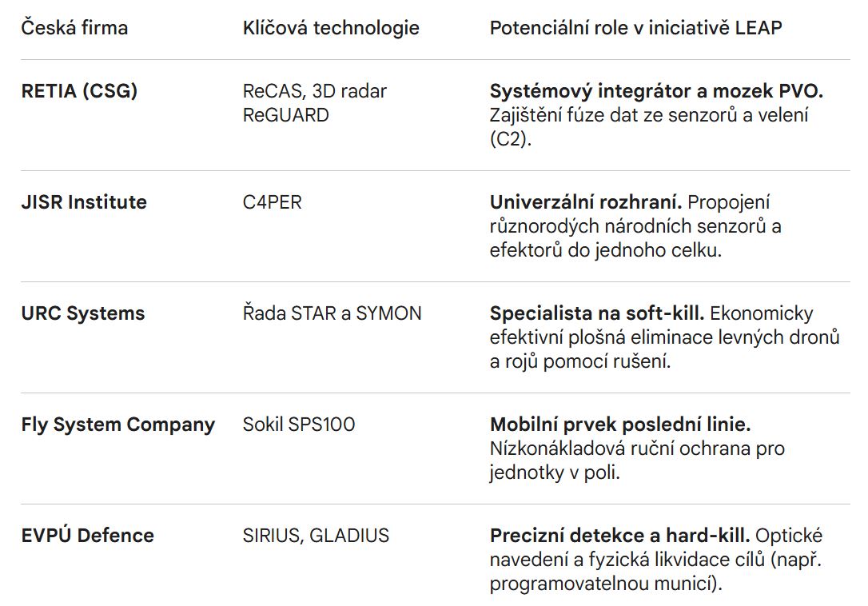
Task: Click the 'Sokil SPS100' technology cell
Action: click(x=299, y=425)
